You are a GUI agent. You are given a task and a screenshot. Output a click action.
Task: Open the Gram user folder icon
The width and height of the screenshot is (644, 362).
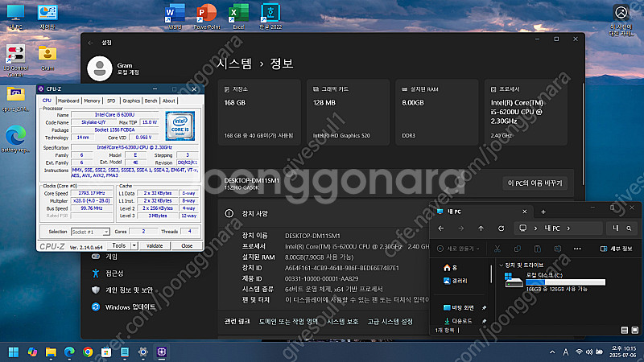tap(47, 58)
